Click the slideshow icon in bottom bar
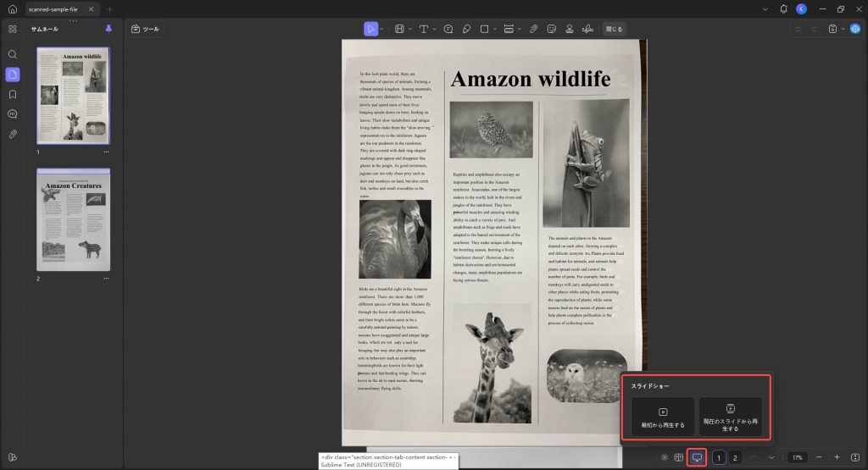 [x=697, y=457]
